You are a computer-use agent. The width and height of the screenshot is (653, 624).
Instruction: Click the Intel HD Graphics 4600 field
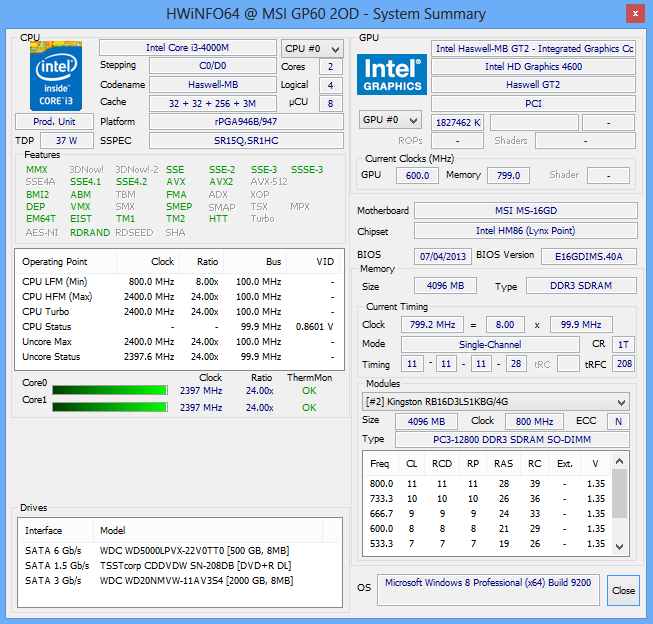(533, 67)
